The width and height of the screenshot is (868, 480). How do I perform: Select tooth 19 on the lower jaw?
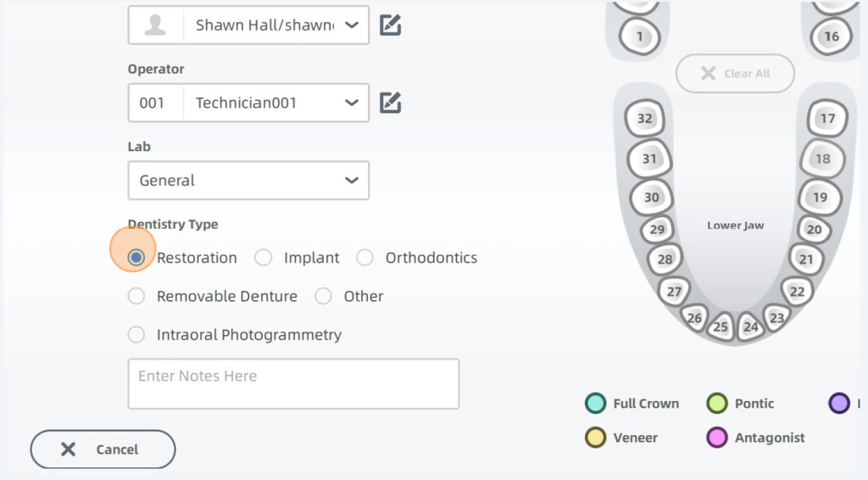coord(820,198)
